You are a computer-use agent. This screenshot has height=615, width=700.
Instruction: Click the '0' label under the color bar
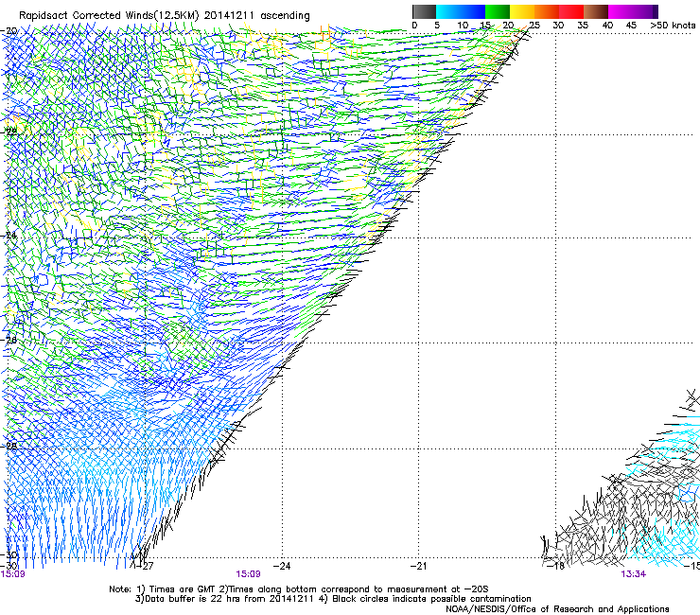click(x=414, y=26)
